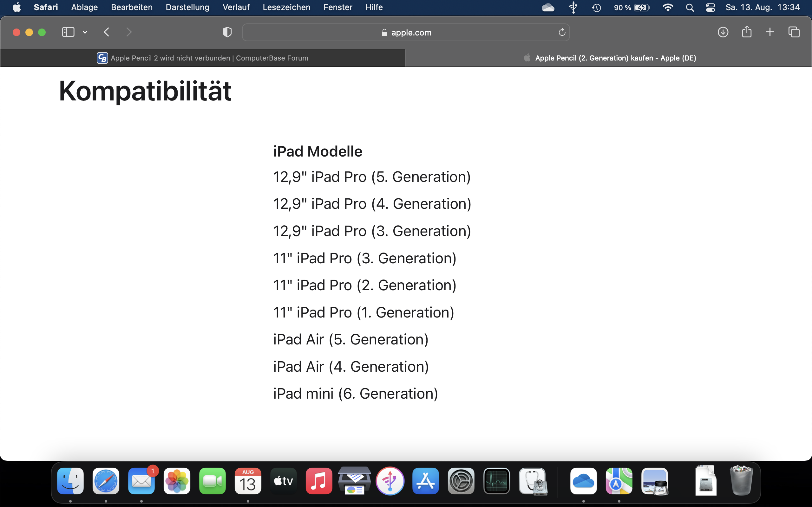Reload the apple.com page
The height and width of the screenshot is (507, 812).
point(562,32)
